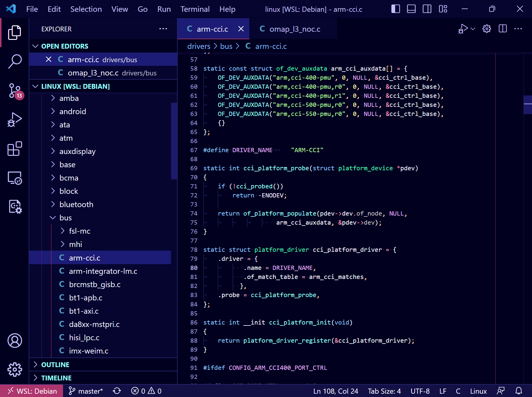The height and width of the screenshot is (397, 532).
Task: Open hisi_lpc.c in the file tree
Action: pos(100,338)
